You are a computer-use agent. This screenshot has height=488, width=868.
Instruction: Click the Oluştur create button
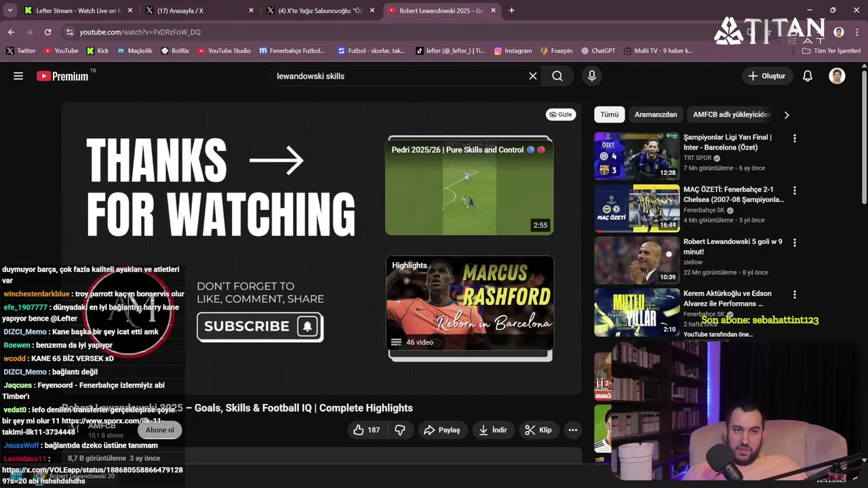[766, 76]
